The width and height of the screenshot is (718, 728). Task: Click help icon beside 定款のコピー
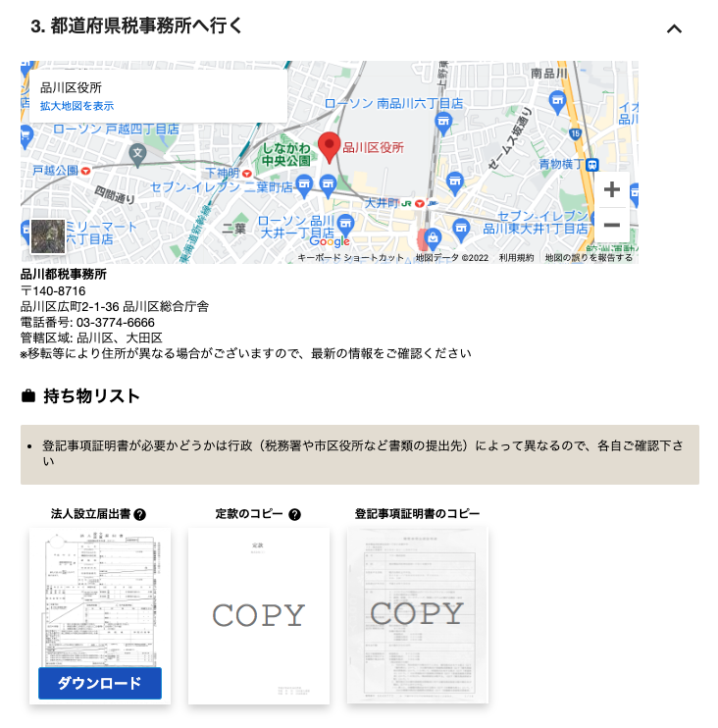tap(294, 514)
